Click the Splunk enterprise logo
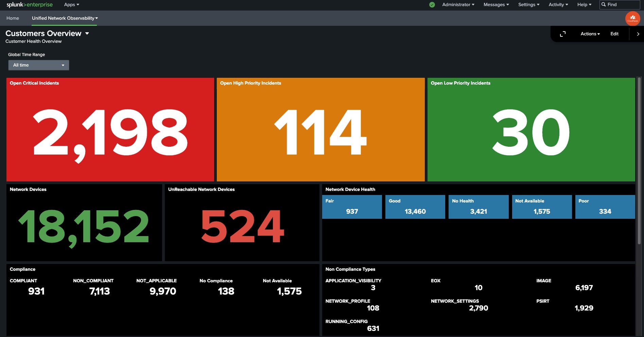Viewport: 644px width, 337px height. click(30, 5)
